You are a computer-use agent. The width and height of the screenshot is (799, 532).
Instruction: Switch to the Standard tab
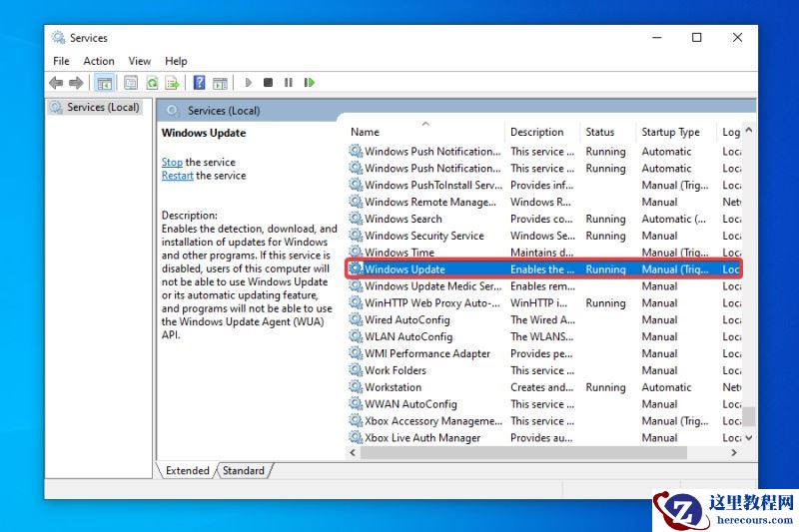[x=244, y=470]
